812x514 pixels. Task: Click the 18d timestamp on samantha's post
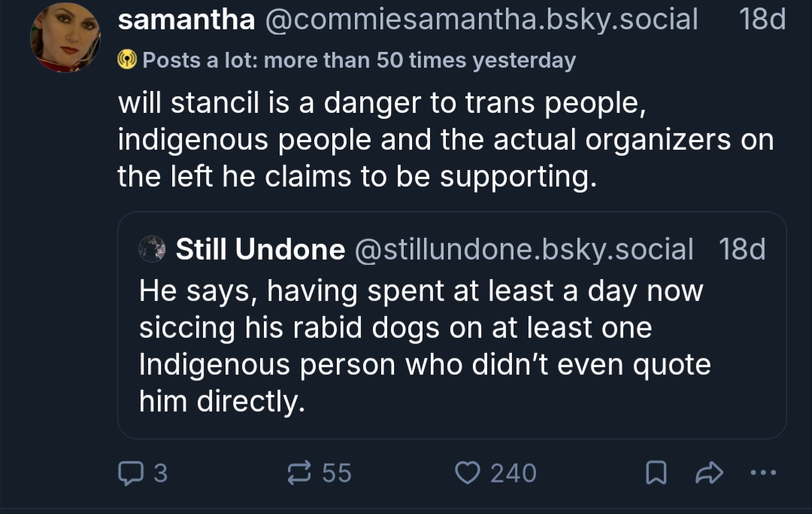point(762,20)
